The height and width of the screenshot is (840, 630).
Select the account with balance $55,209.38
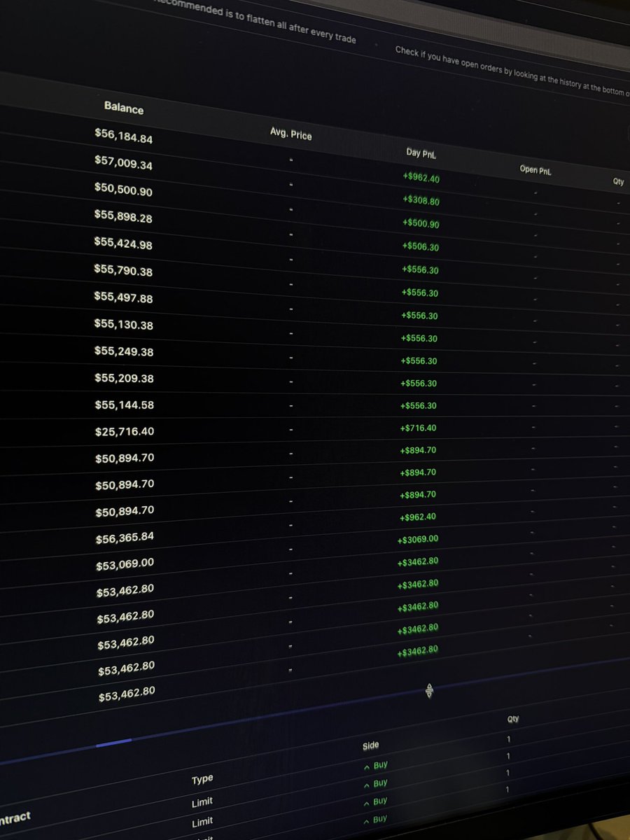[124, 377]
